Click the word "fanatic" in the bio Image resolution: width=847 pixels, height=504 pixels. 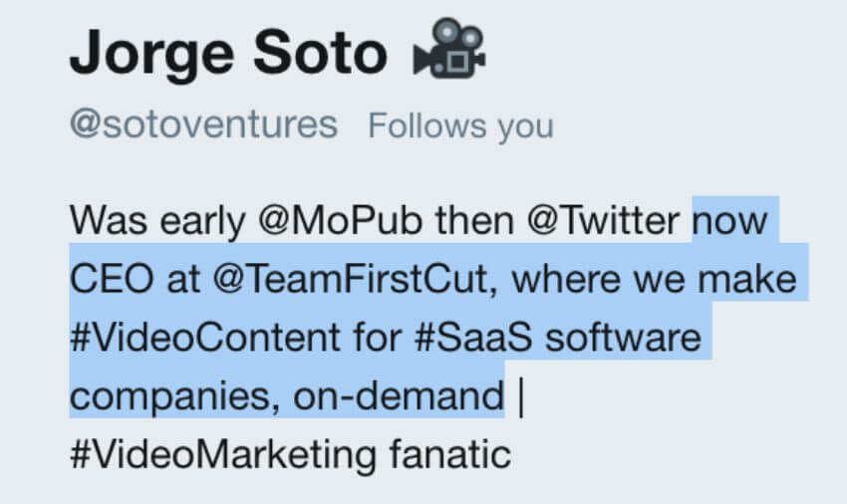[458, 455]
